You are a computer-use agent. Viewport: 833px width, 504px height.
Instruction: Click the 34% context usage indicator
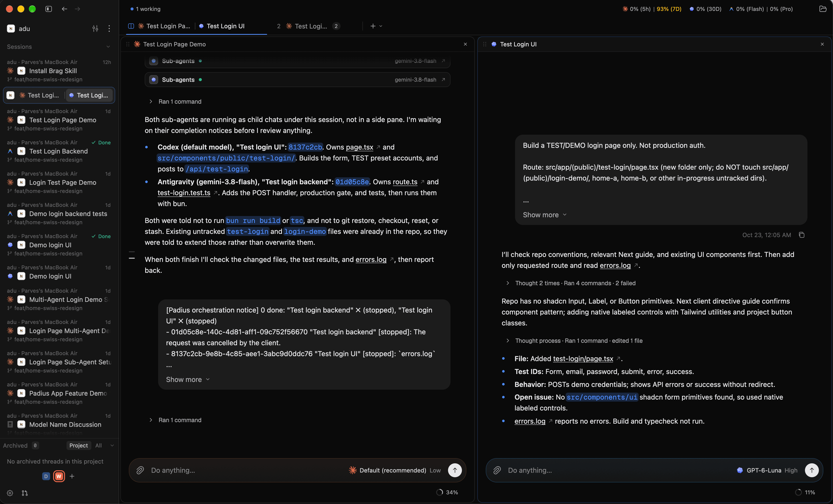tap(447, 493)
